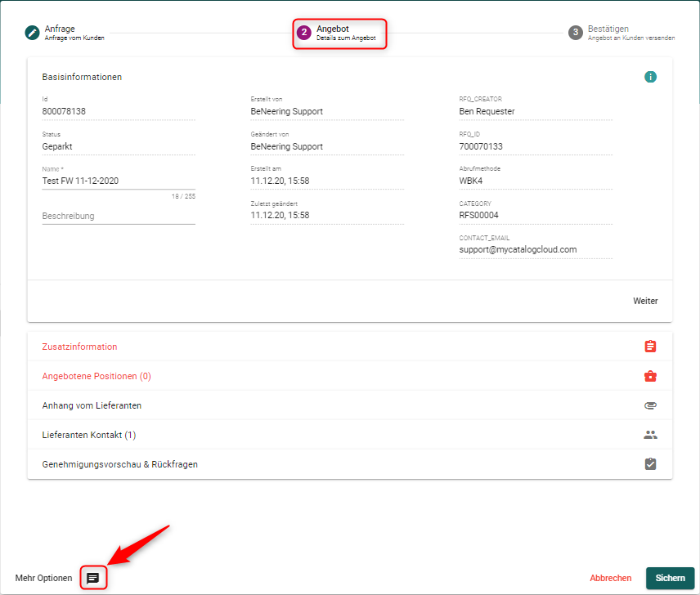Click the Name field with Test FW 11-12-2020

[x=119, y=181]
